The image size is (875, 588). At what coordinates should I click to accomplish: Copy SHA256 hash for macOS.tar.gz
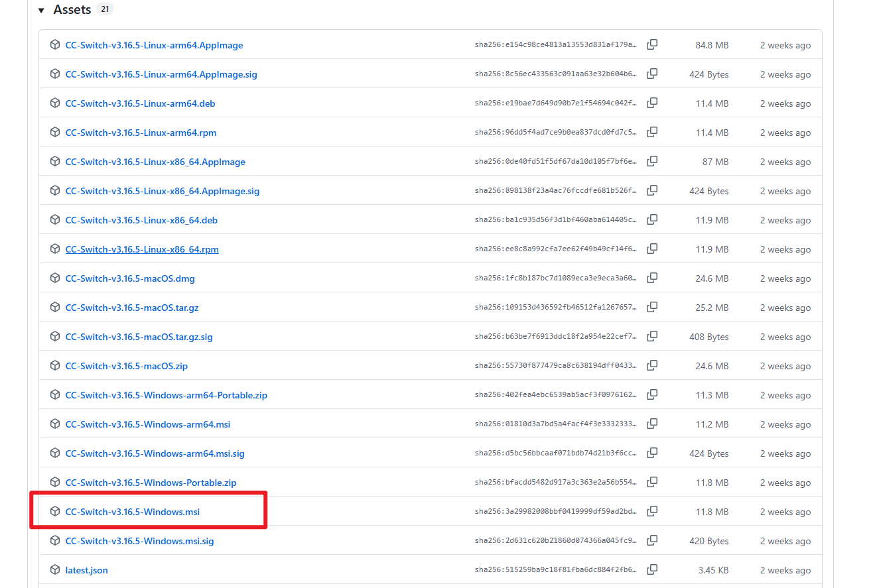click(x=652, y=307)
